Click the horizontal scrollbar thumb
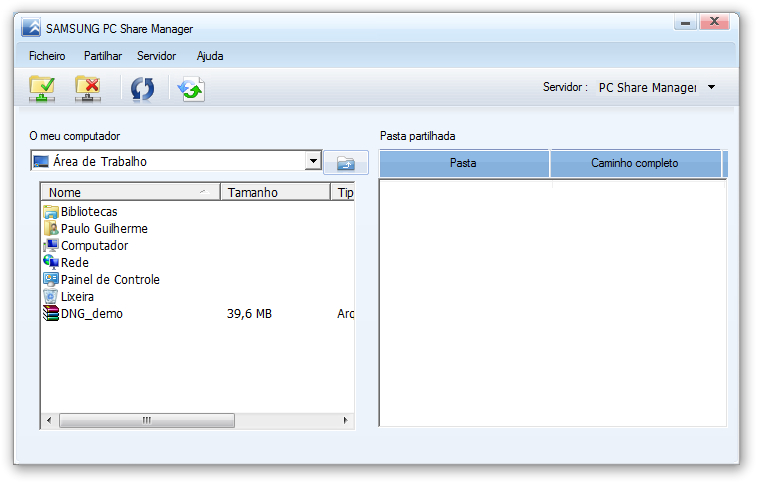The height and width of the screenshot is (484, 757). click(147, 420)
